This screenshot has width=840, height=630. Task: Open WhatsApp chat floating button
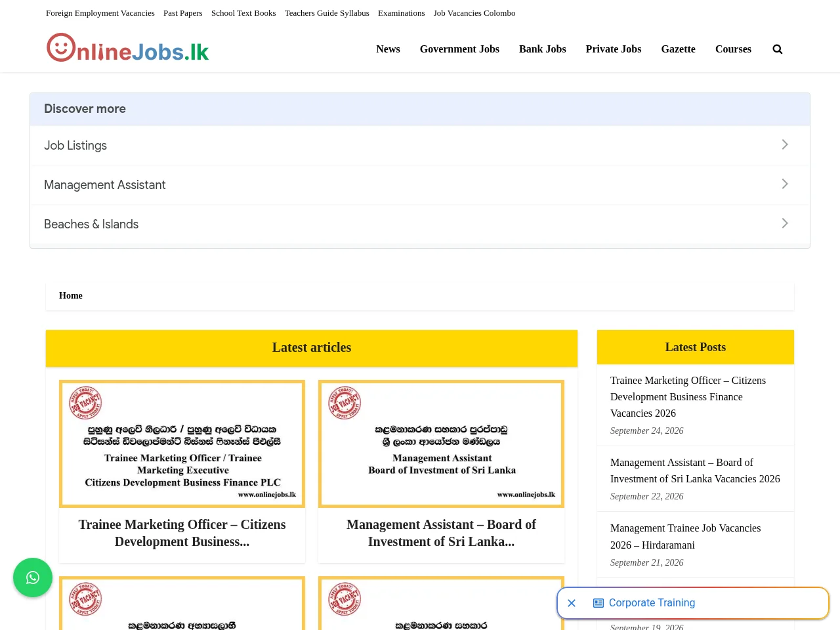tap(33, 577)
